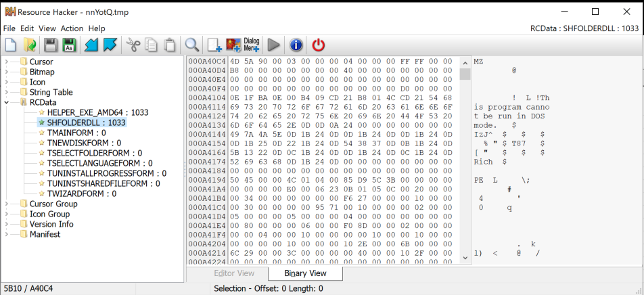Screen dimensions: 644x295
Task: Add new image resource icon
Action: 233,45
